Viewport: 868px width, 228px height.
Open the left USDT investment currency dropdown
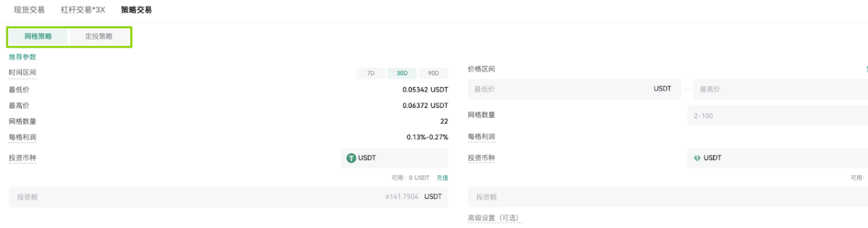394,158
